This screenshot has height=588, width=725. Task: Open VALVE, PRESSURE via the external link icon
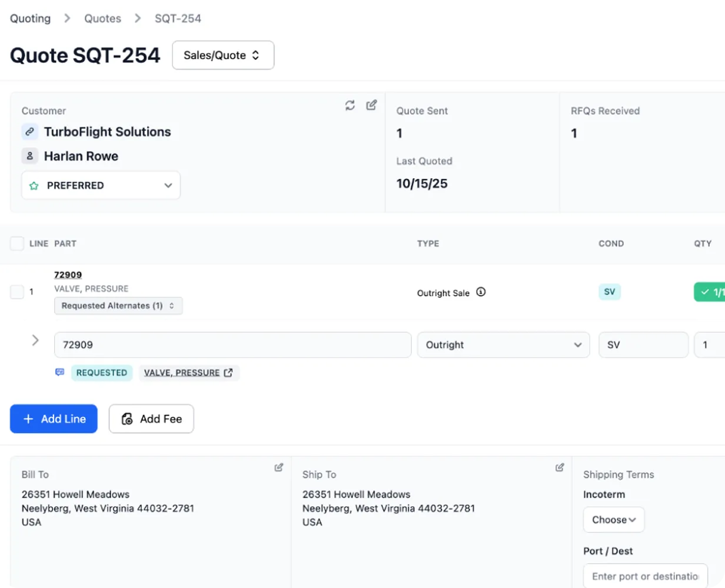coord(231,372)
